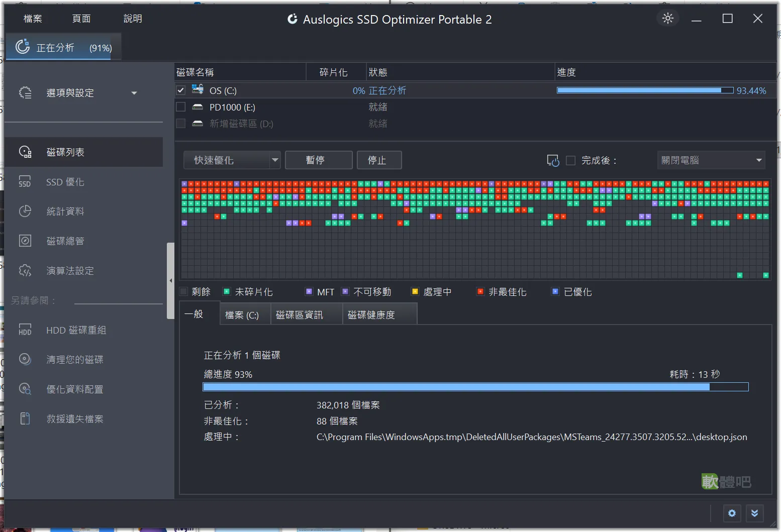This screenshot has height=532, width=781.
Task: Click the 磁碟列表 disk list icon
Action: click(25, 152)
